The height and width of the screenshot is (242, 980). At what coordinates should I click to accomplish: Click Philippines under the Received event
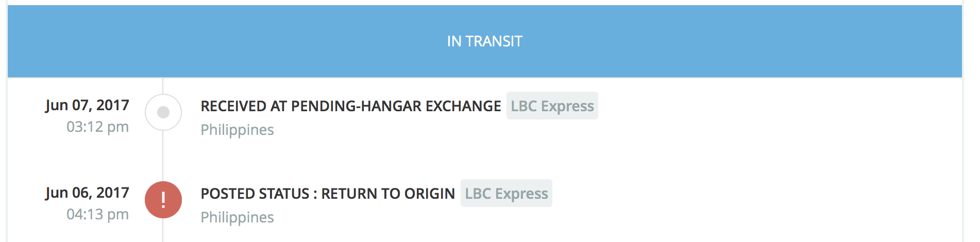[x=237, y=130]
